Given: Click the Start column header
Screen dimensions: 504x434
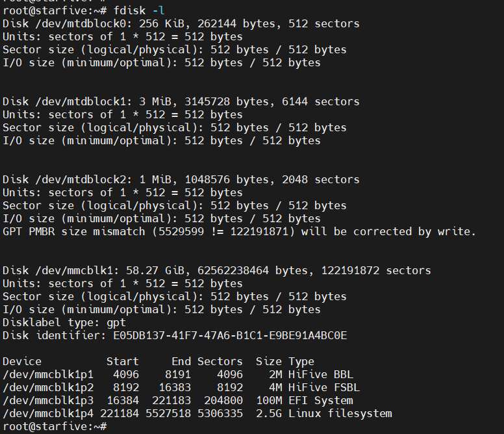Looking at the screenshot, I should [123, 361].
